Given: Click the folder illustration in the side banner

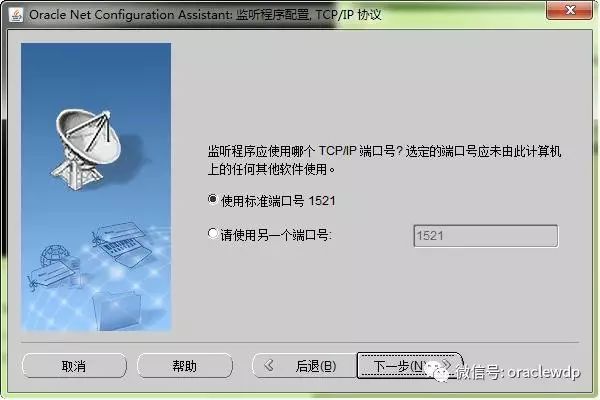Looking at the screenshot, I should (x=117, y=310).
